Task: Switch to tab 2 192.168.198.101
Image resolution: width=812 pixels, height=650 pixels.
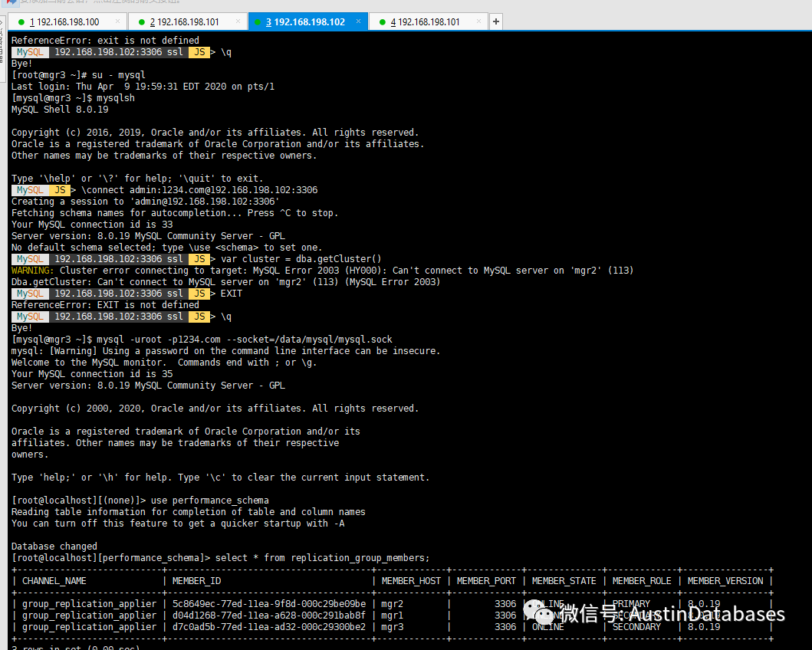Action: coord(184,21)
